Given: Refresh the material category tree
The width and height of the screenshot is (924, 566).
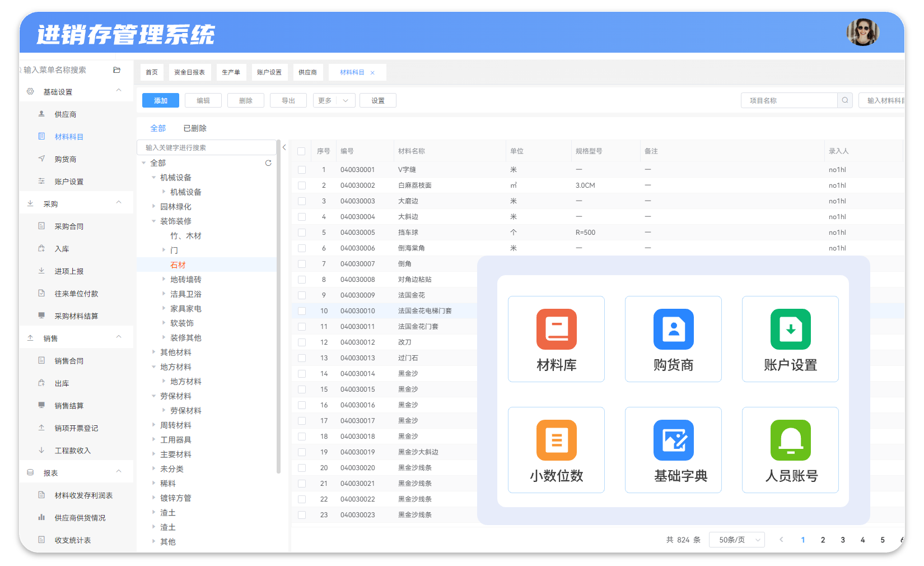Looking at the screenshot, I should [268, 163].
